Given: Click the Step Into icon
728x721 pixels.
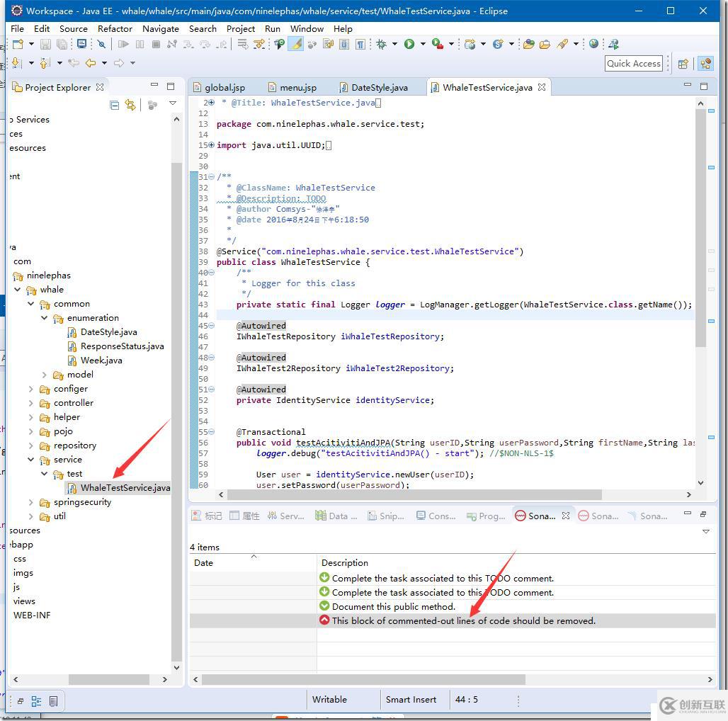Looking at the screenshot, I should coord(188,44).
